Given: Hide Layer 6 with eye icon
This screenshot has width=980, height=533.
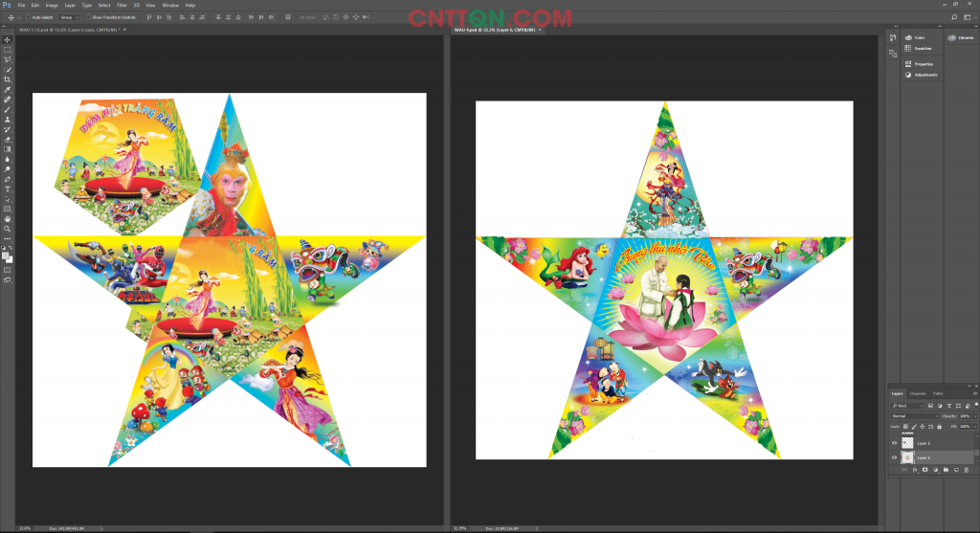Looking at the screenshot, I should pos(895,457).
